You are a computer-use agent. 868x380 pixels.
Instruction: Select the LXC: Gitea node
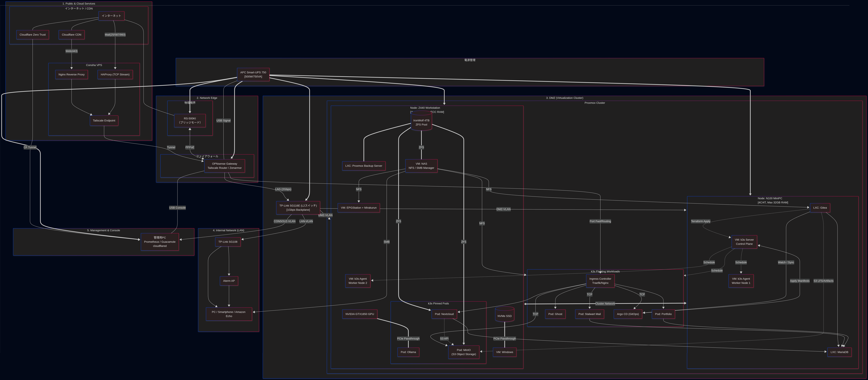coord(820,208)
